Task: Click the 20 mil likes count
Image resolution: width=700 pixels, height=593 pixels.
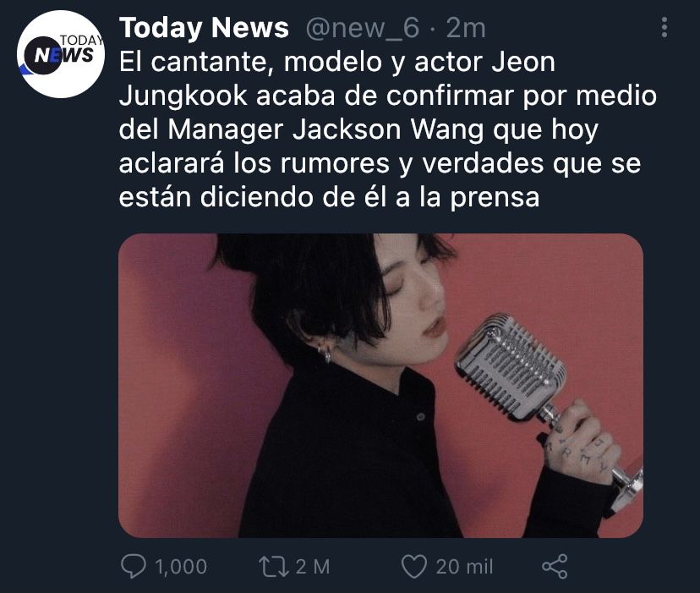Action: 464,567
